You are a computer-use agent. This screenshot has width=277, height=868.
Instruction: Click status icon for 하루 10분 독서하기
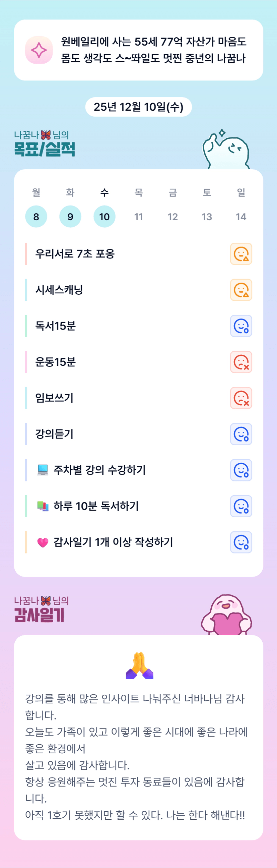click(x=241, y=506)
